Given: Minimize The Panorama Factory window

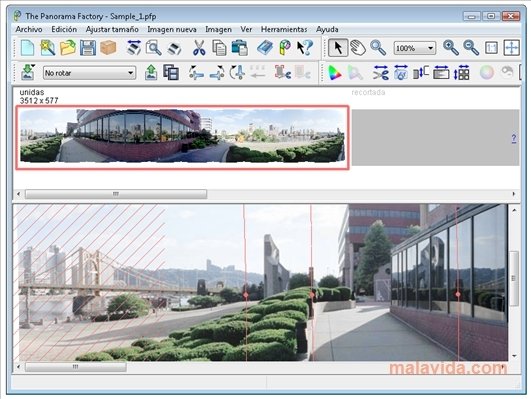Looking at the screenshot, I should click(472, 16).
